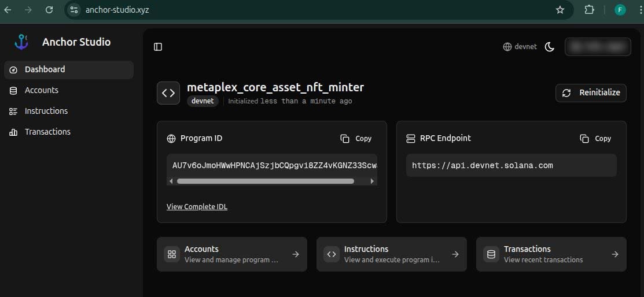Open the Instructions card
The width and height of the screenshot is (644, 297).
[x=391, y=254]
